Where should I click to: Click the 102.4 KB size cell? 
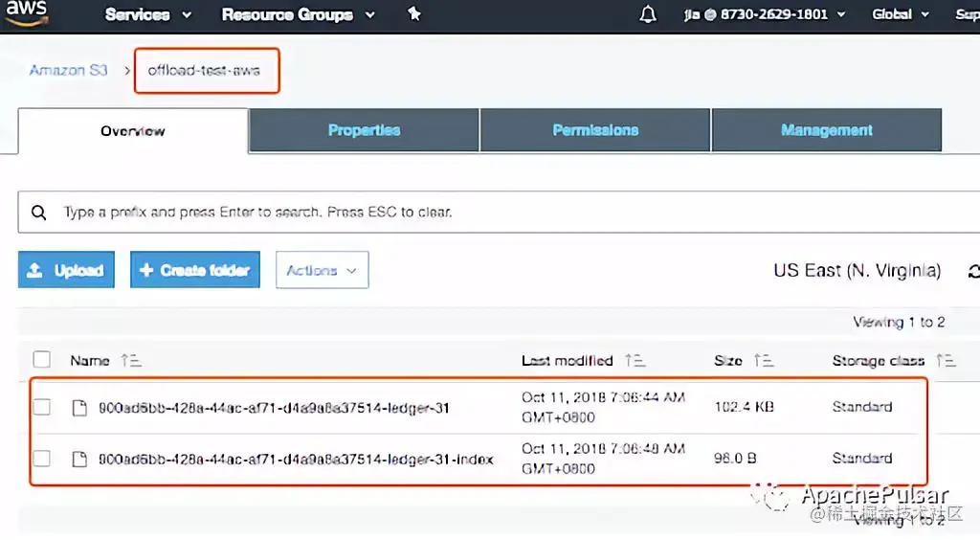[x=744, y=407]
